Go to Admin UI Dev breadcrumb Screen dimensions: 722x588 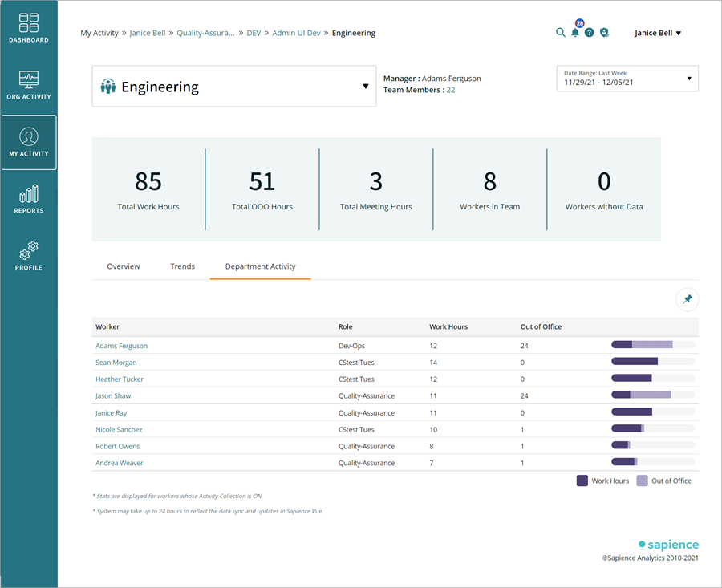click(x=296, y=33)
